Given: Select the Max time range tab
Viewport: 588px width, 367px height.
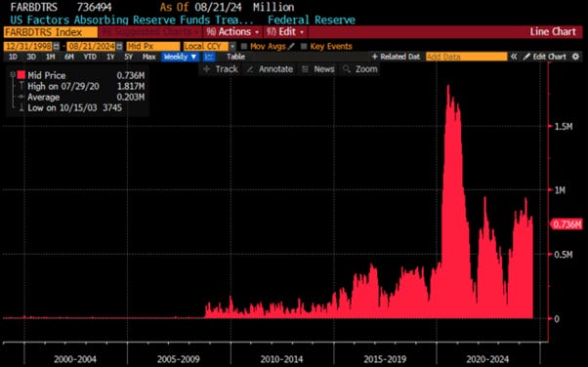Looking at the screenshot, I should (148, 57).
